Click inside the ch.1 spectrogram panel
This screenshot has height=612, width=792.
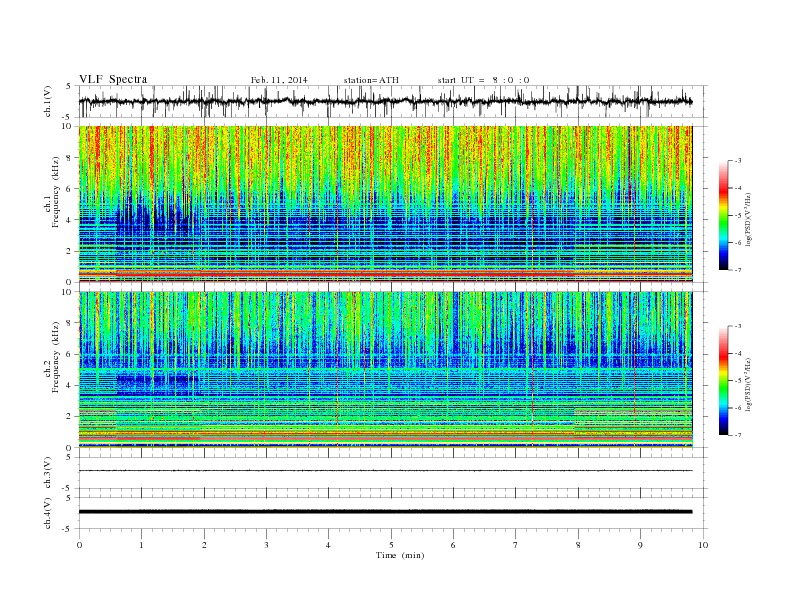click(x=385, y=204)
